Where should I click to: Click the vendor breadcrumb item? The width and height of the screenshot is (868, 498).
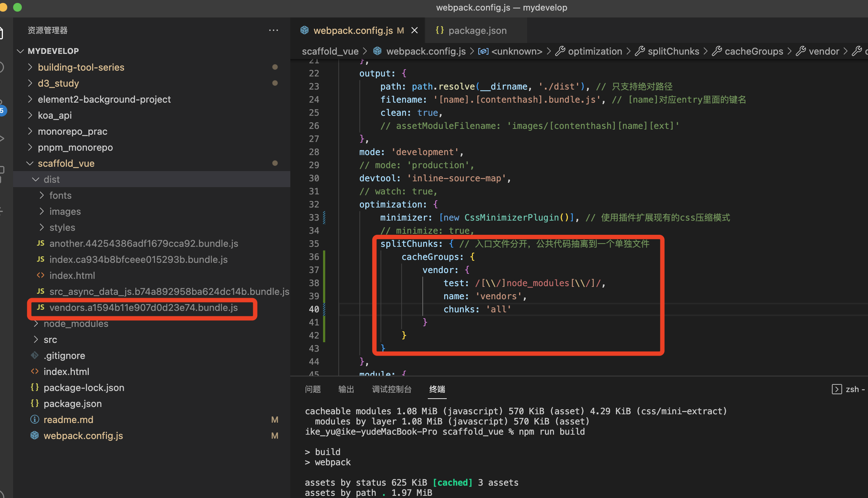pyautogui.click(x=824, y=51)
